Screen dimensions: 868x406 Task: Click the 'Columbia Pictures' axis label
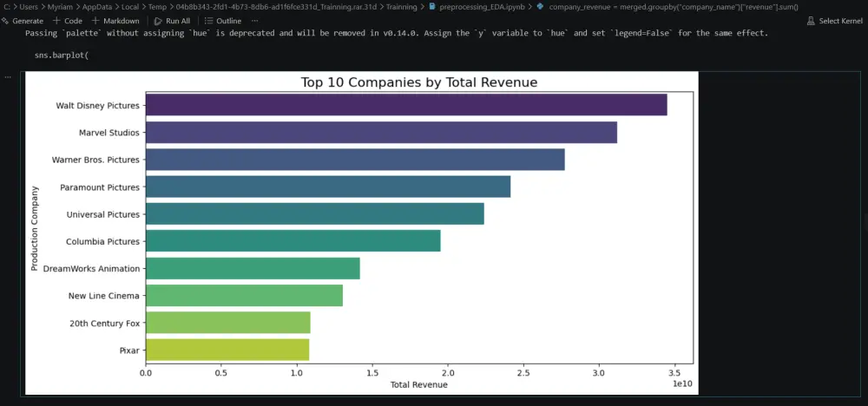(102, 242)
